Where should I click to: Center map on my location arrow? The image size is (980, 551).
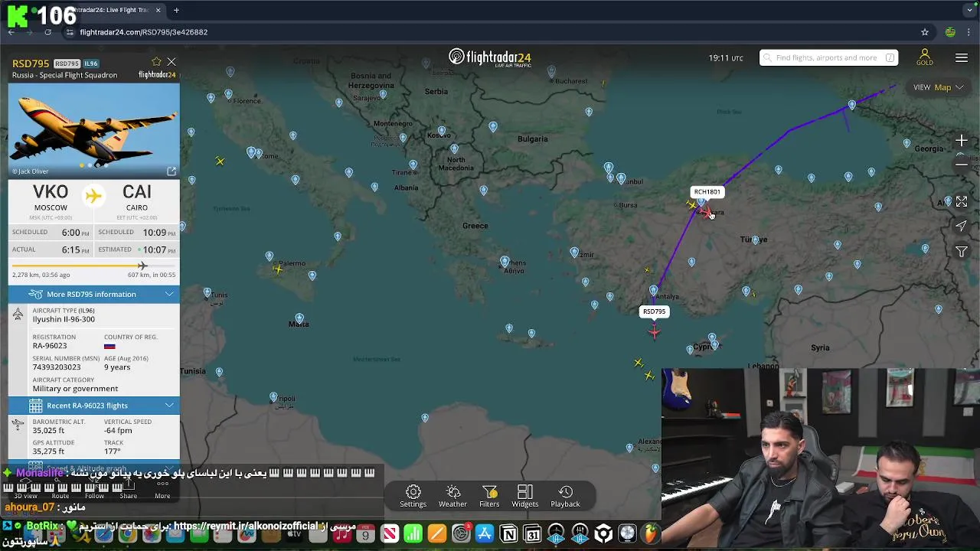[x=962, y=226]
